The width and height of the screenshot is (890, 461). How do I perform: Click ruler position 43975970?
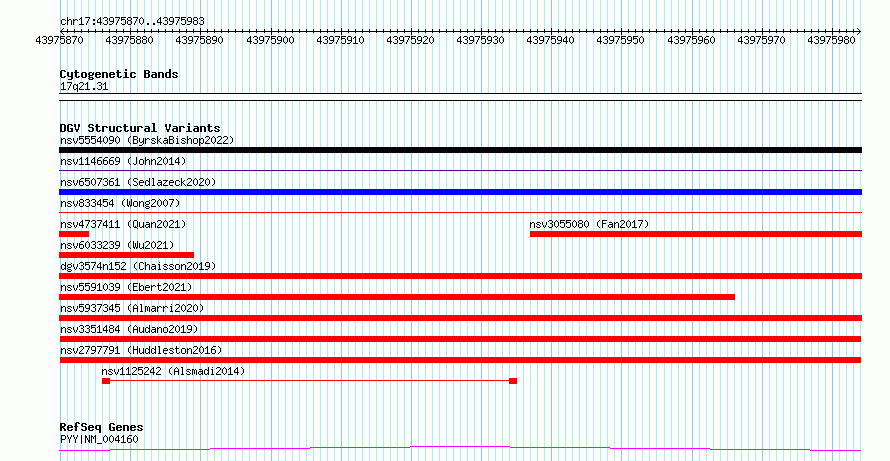pos(762,40)
